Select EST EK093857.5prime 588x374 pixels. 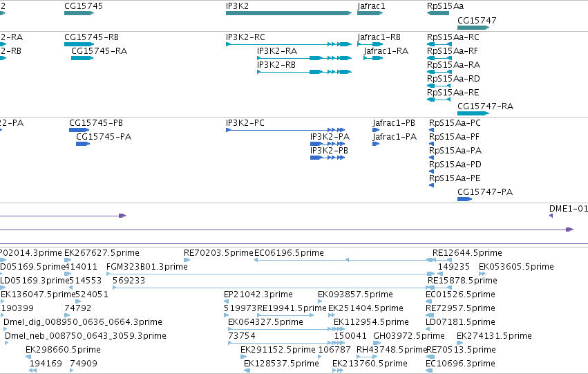(356, 294)
